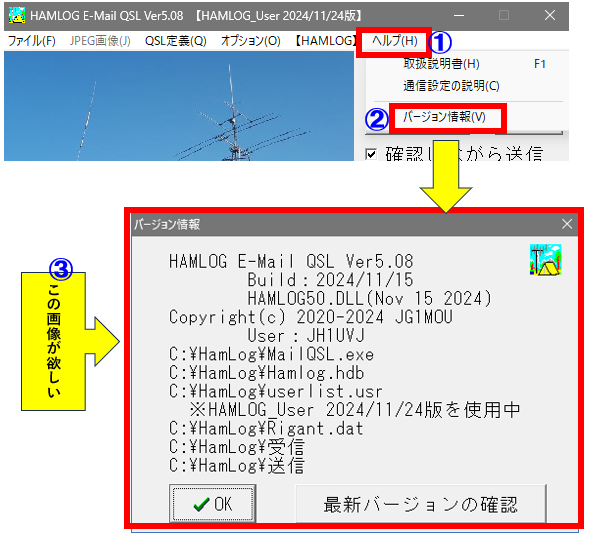590x535 pixels.
Task: Click the tent icon in version dialog
Action: point(546,260)
